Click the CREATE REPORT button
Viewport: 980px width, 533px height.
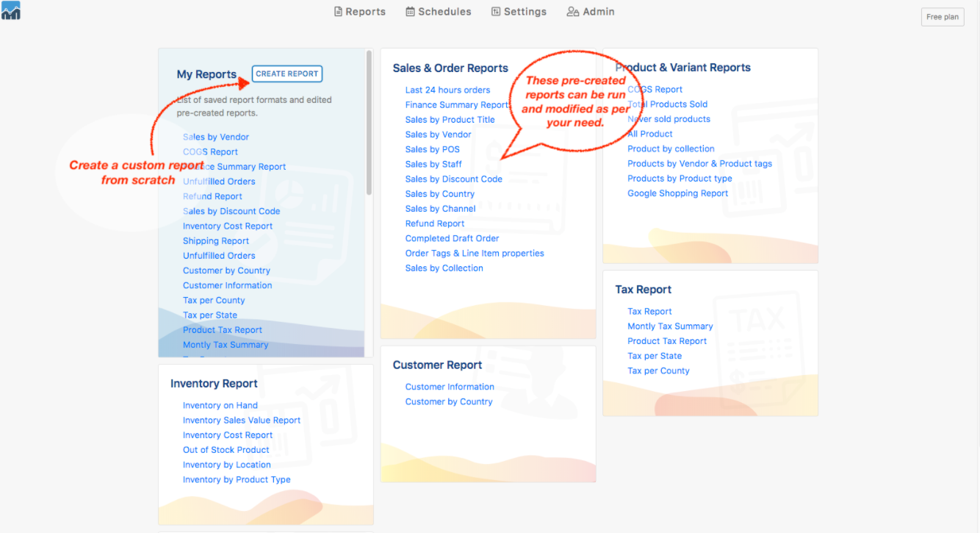click(x=287, y=74)
